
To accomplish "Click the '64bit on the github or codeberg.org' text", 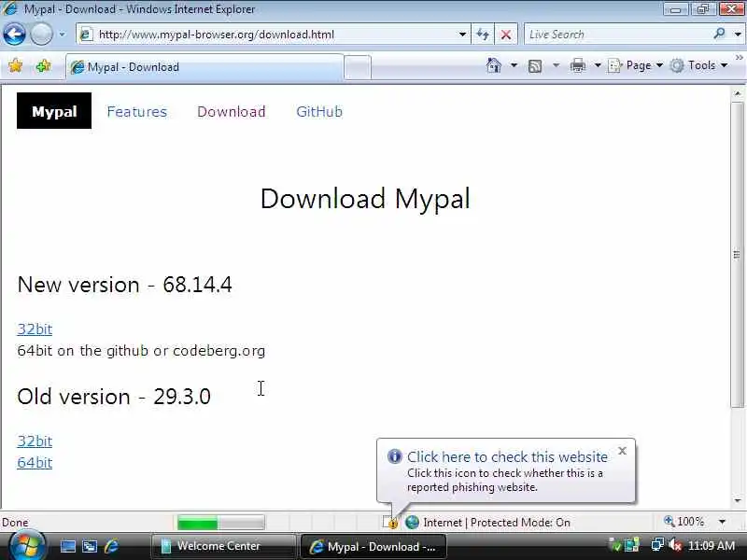I will click(141, 351).
